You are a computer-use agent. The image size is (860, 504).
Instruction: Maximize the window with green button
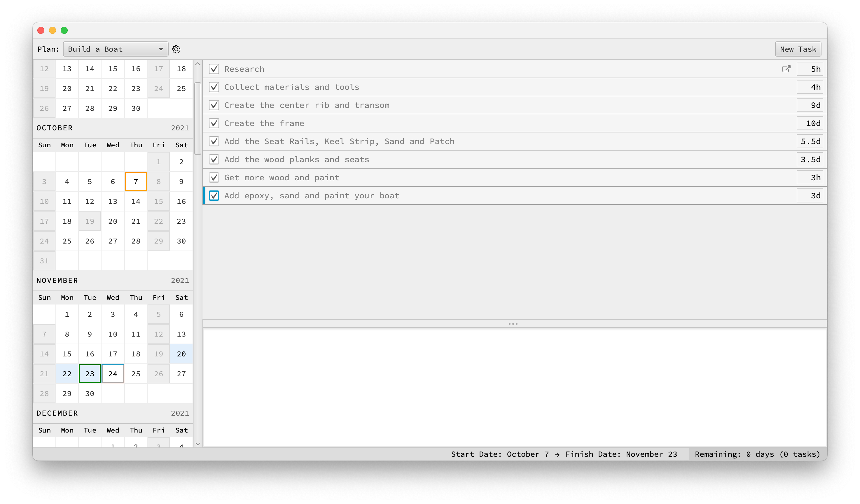point(64,30)
